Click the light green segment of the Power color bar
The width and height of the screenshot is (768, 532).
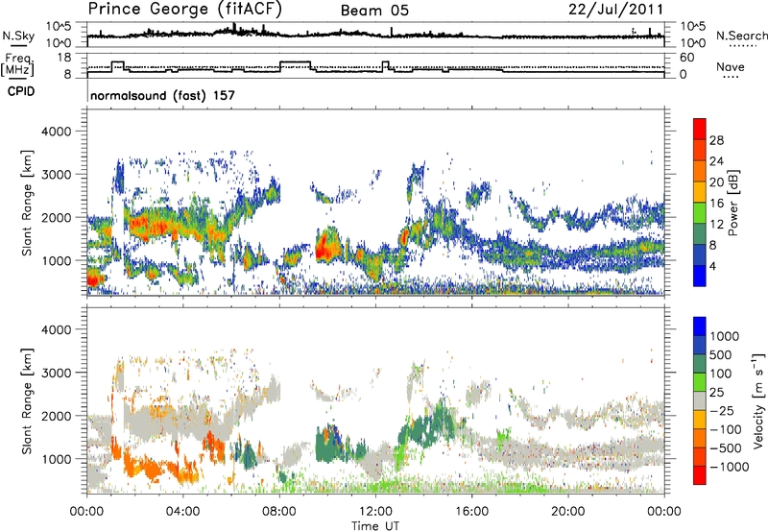[700, 213]
